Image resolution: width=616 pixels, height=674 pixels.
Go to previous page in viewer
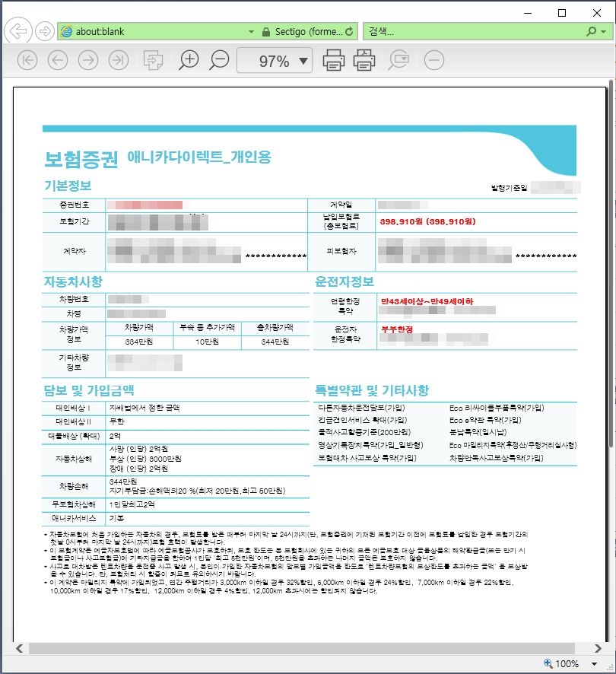pyautogui.click(x=58, y=60)
